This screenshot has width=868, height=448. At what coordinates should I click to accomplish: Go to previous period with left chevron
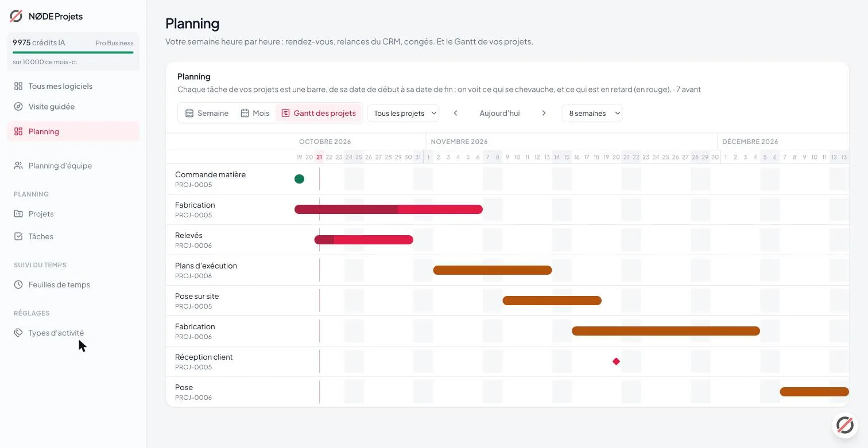(x=456, y=113)
